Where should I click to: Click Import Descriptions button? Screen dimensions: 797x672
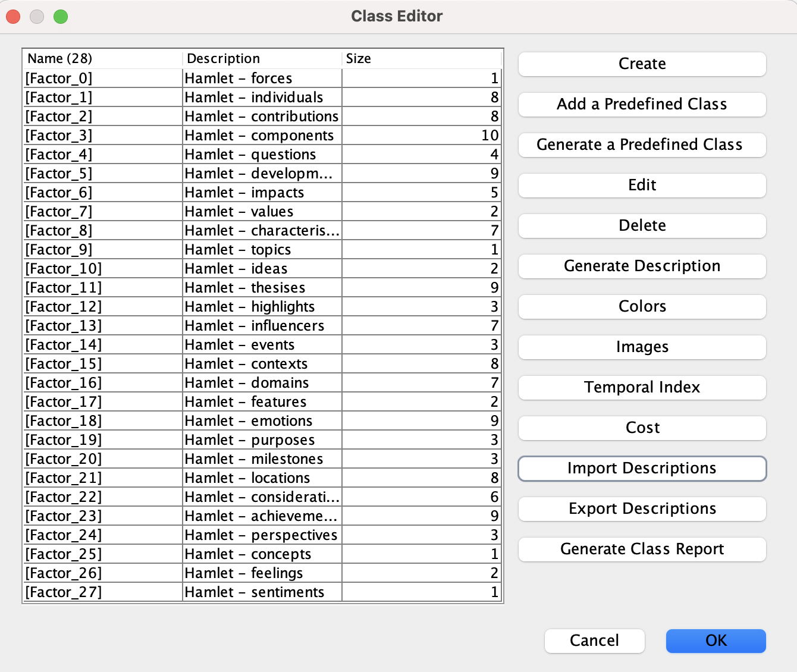coord(642,468)
